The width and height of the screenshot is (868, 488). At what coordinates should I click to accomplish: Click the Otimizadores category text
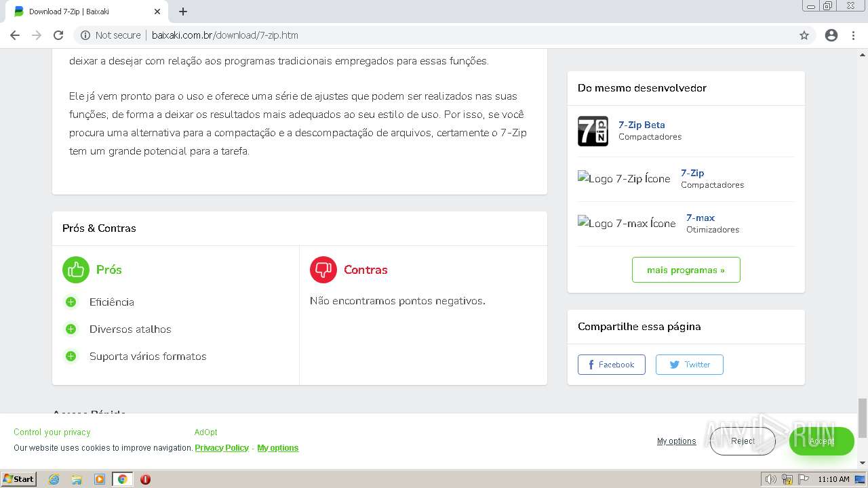(713, 230)
